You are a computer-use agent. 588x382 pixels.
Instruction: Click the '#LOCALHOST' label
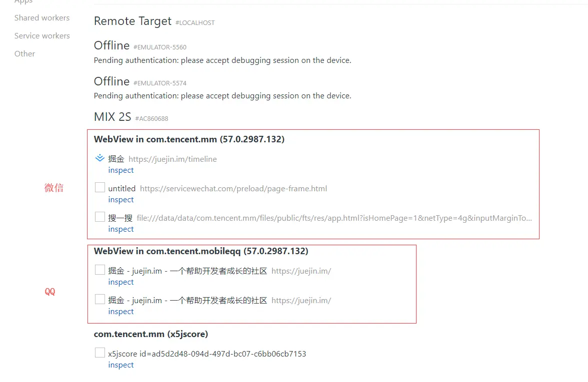click(x=195, y=23)
